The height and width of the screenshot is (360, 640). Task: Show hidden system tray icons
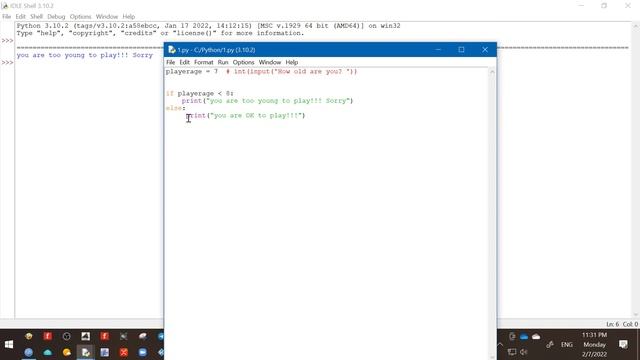pyautogui.click(x=500, y=345)
